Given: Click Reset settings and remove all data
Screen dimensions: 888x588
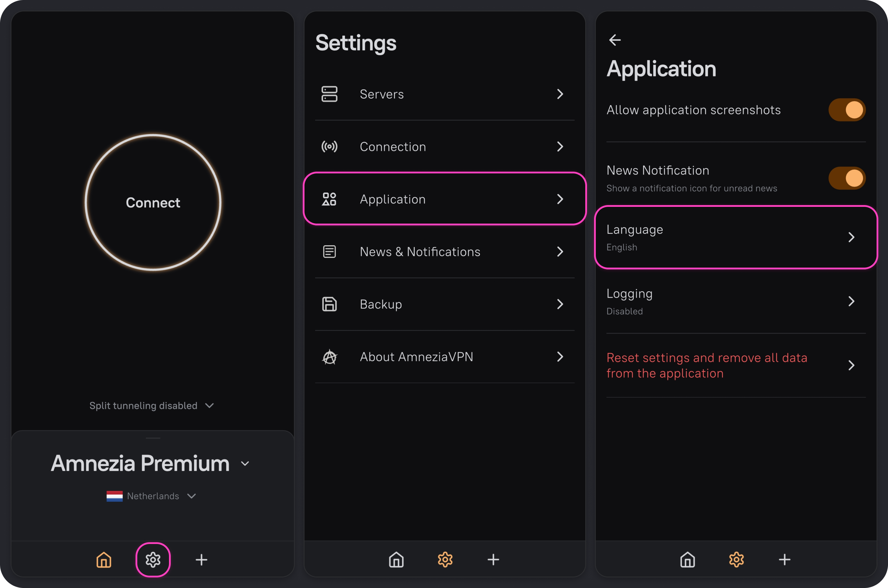Looking at the screenshot, I should (736, 365).
